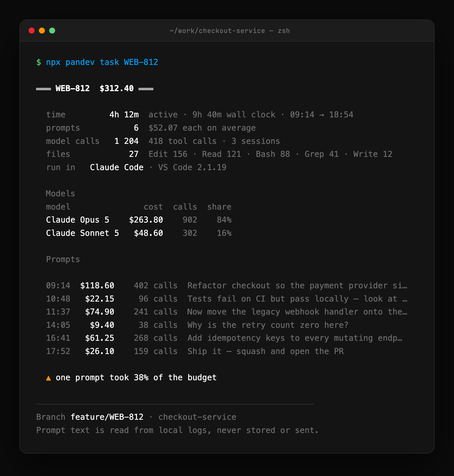The image size is (454, 476).
Task: Click 'checkout-service' repo name in footer
Action: click(197, 417)
